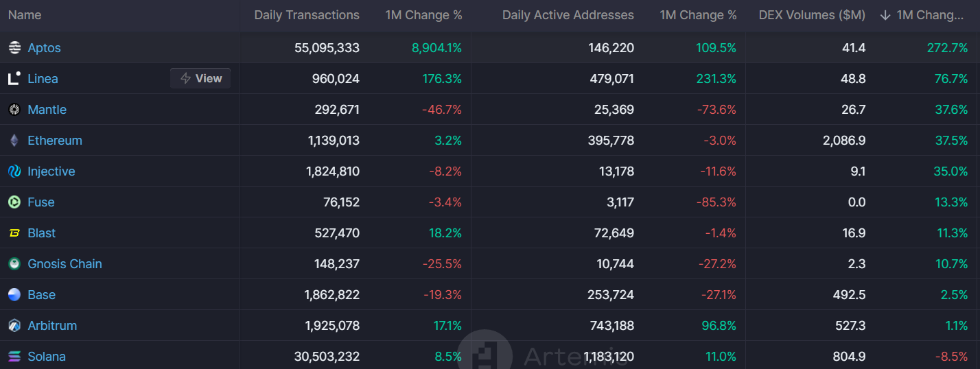Viewport: 980px width, 369px height.
Task: Click the Base chain logo icon
Action: 14,295
